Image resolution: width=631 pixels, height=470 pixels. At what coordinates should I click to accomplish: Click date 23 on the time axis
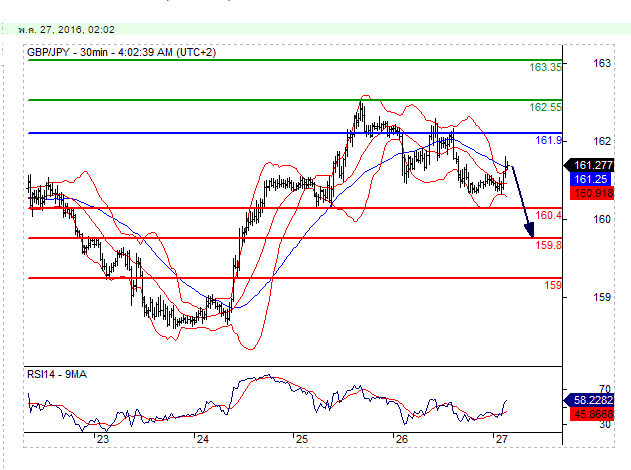click(x=102, y=438)
